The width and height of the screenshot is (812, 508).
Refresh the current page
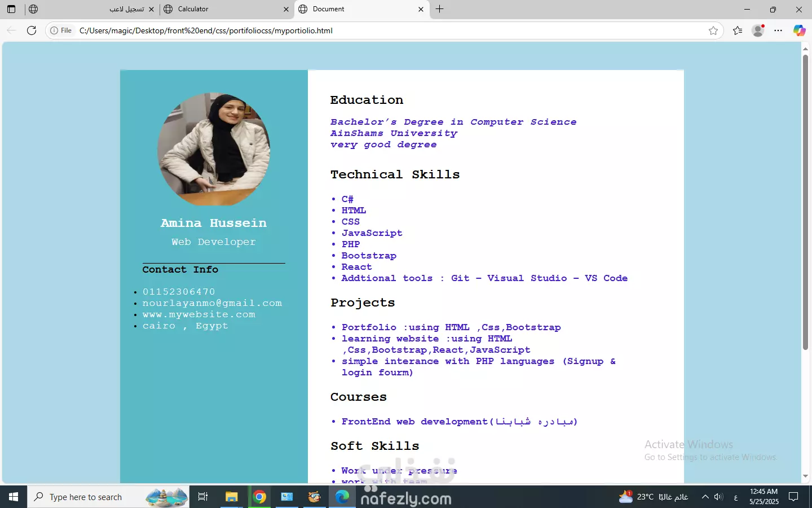coord(32,30)
